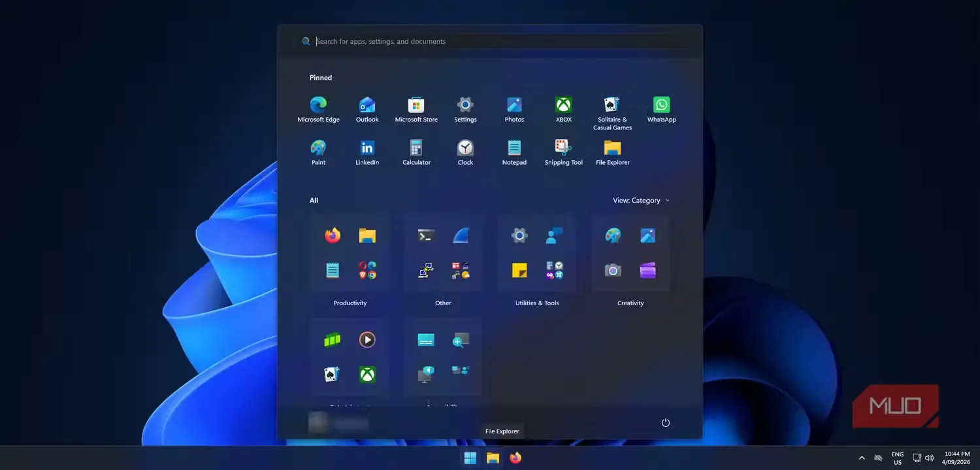
Task: Launch the pinned Notepad app
Action: pos(514,152)
